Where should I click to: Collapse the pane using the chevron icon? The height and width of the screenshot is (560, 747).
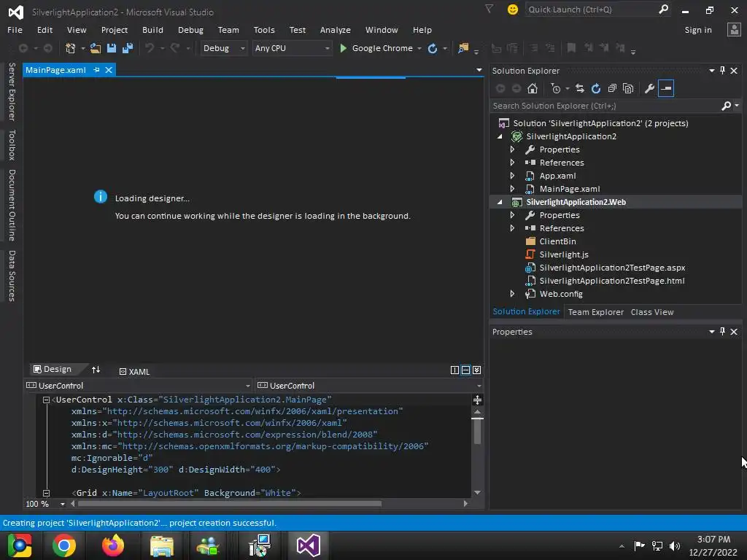pyautogui.click(x=477, y=370)
